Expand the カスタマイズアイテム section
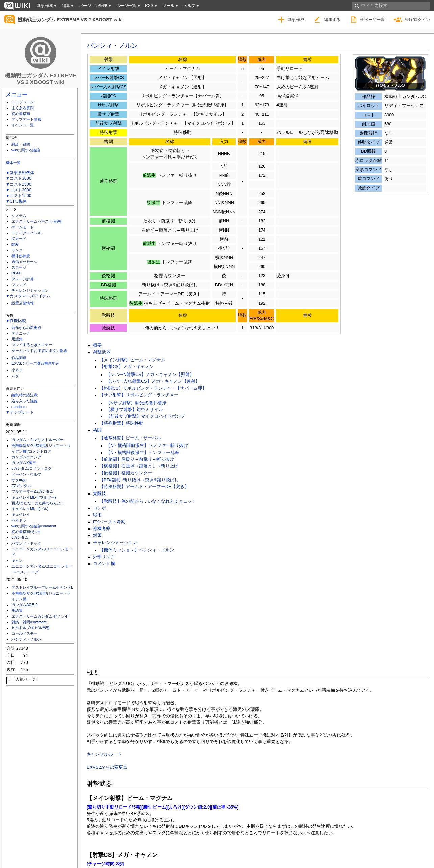434x868 pixels. tap(28, 296)
